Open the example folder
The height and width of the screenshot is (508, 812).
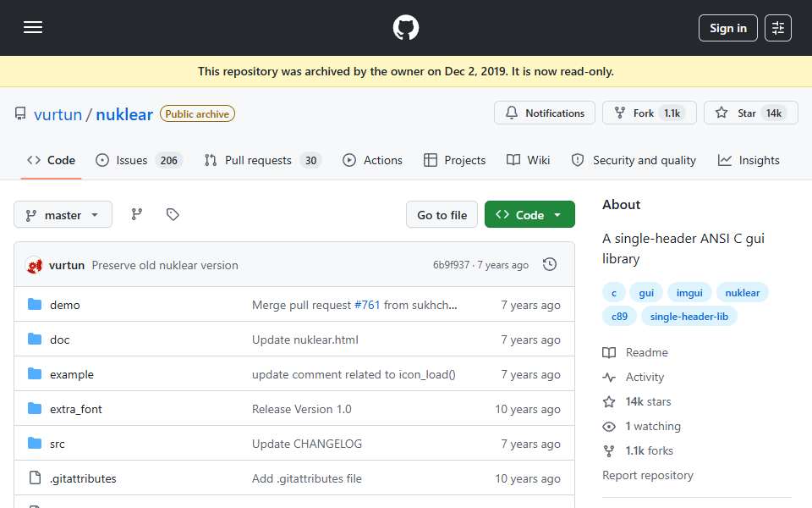71,374
